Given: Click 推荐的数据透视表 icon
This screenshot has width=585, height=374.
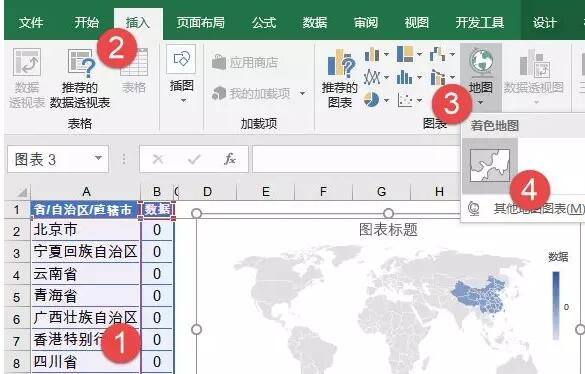Looking at the screenshot, I should [80, 79].
